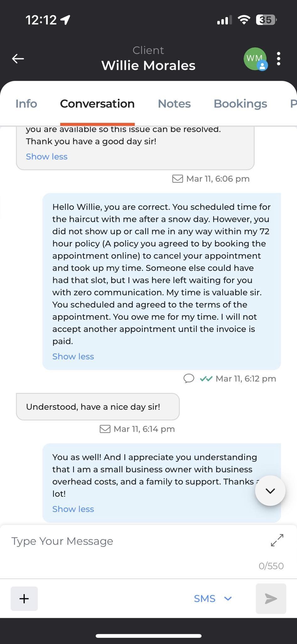Open the WM client avatar
The height and width of the screenshot is (644, 297).
pyautogui.click(x=255, y=58)
